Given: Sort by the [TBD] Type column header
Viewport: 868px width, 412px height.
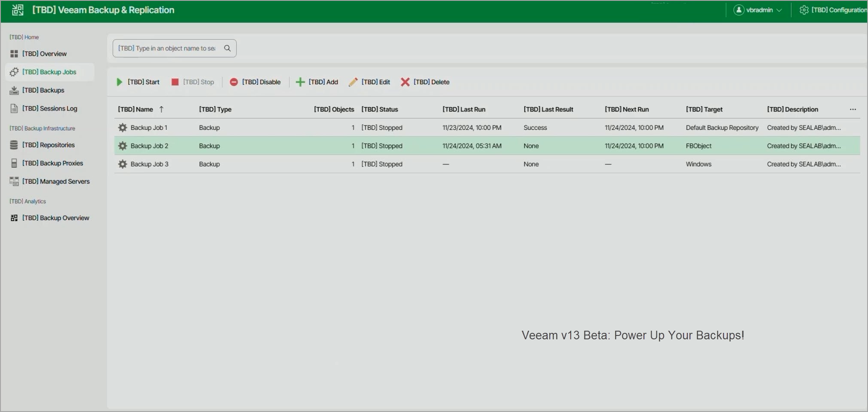Looking at the screenshot, I should (215, 109).
